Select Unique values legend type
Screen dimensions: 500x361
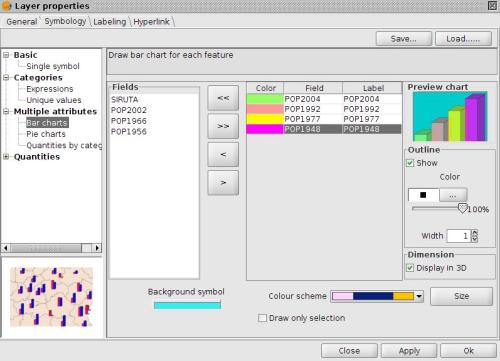click(x=54, y=100)
